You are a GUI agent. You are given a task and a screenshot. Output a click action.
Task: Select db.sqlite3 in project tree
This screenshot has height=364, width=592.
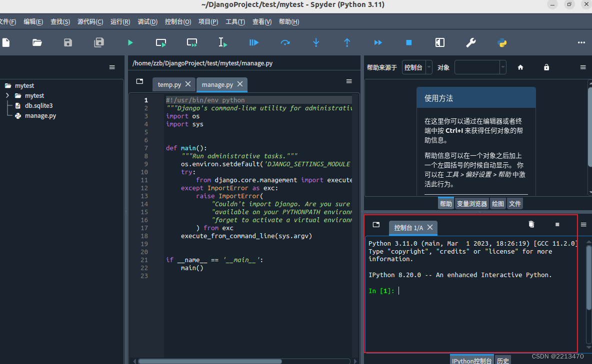point(38,106)
